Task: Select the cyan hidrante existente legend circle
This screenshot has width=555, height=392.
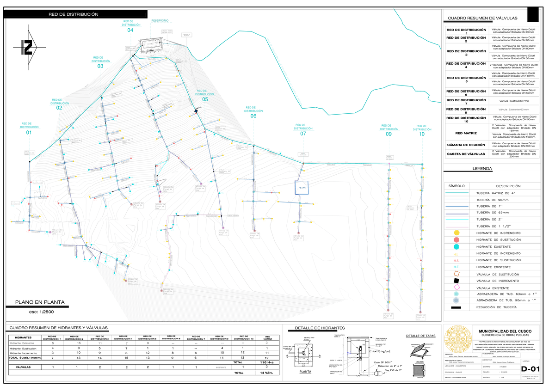Action: point(456,247)
